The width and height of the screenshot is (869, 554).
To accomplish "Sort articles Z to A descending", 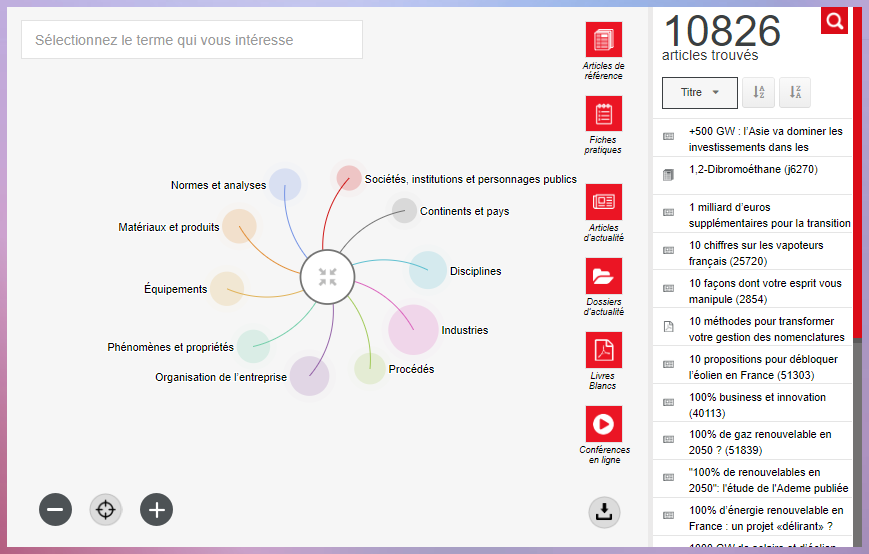I will [795, 93].
